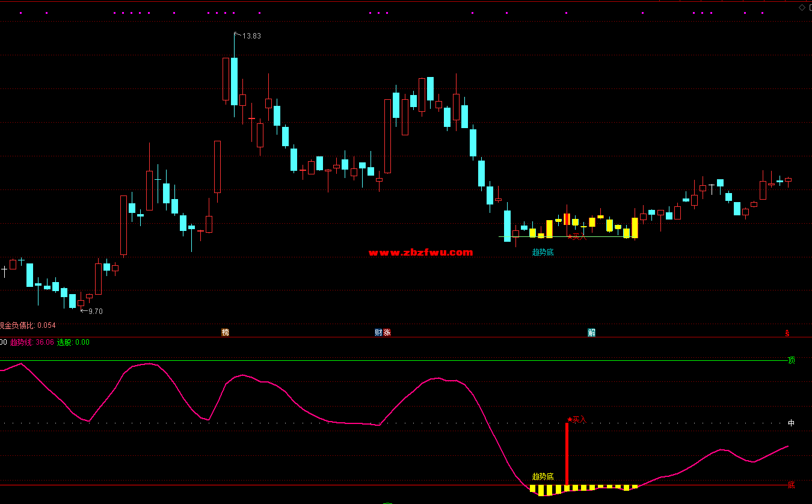
Task: Click the 9.70 low price label
Action: (x=95, y=312)
